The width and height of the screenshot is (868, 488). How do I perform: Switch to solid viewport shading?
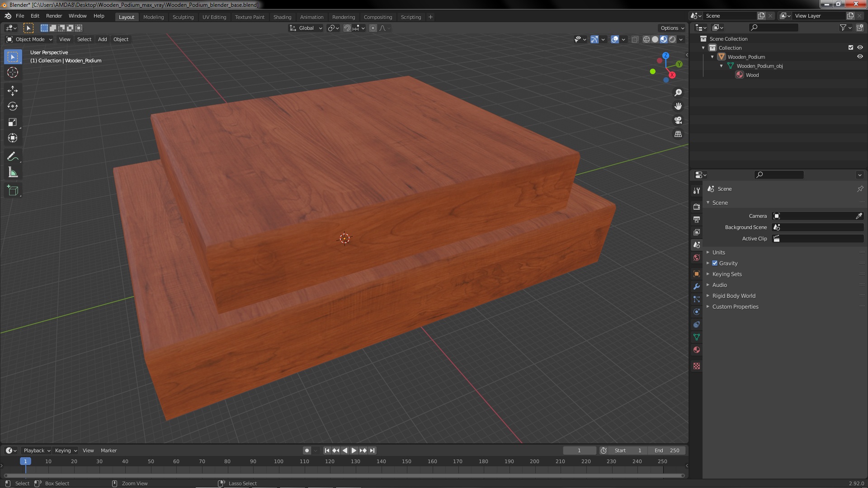pyautogui.click(x=655, y=39)
